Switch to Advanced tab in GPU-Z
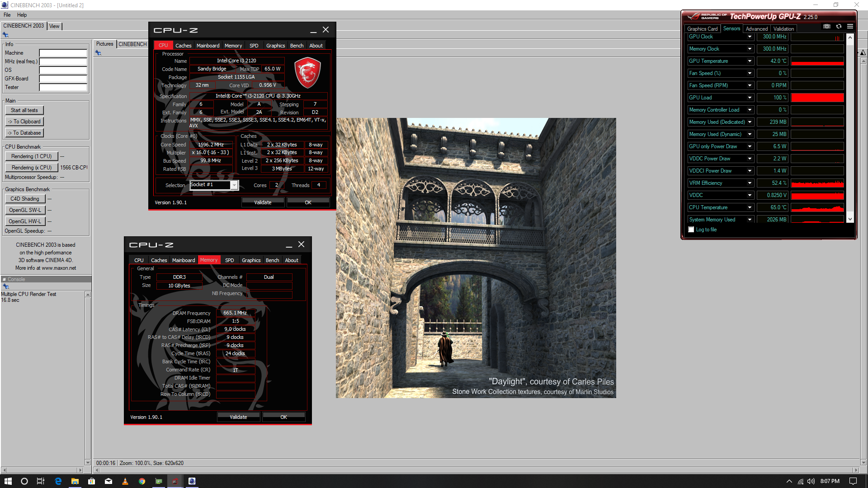 click(x=757, y=28)
